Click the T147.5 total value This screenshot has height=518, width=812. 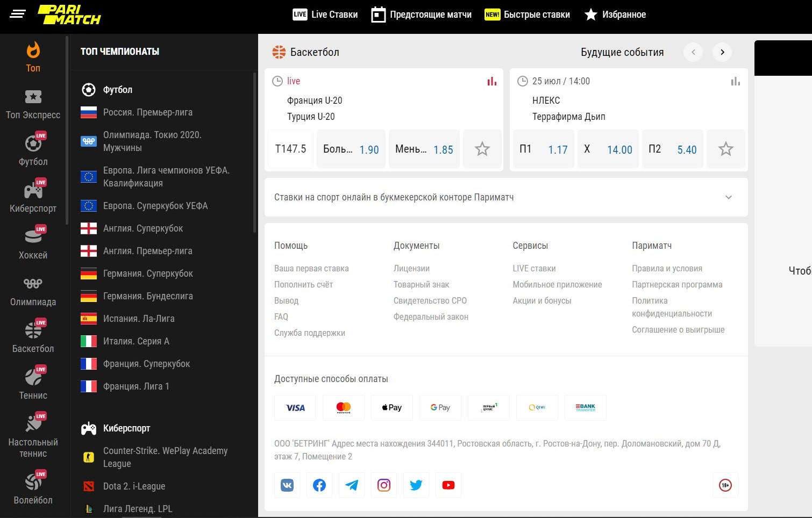coord(290,149)
